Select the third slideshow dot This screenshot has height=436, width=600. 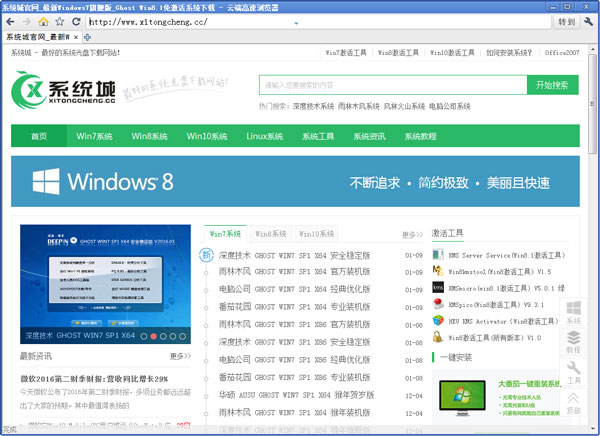(x=163, y=336)
